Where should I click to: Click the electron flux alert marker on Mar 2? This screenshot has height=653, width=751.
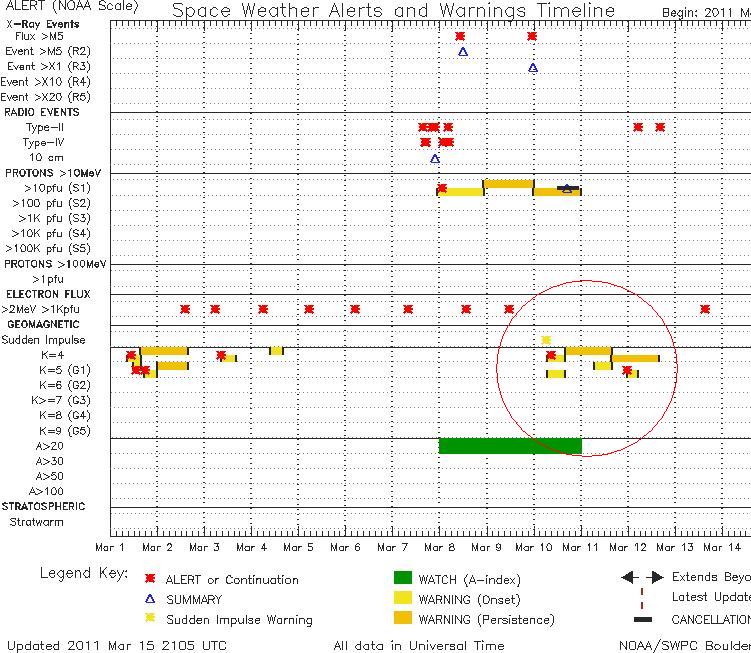tap(185, 309)
